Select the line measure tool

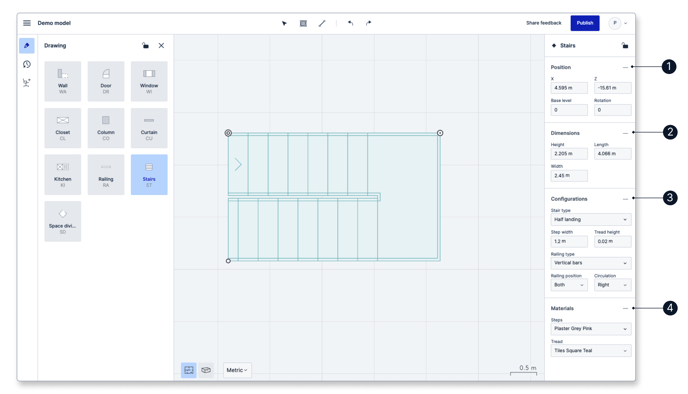point(322,23)
